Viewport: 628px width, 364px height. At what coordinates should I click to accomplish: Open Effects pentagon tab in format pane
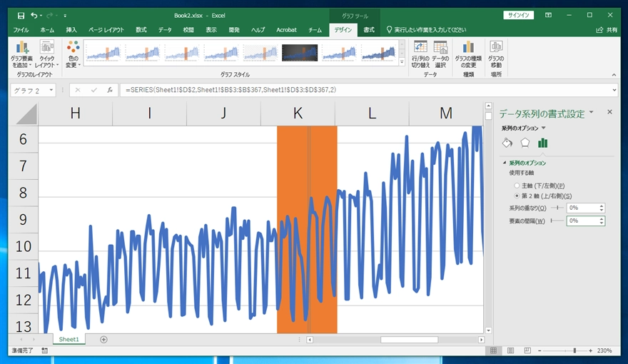[x=525, y=143]
